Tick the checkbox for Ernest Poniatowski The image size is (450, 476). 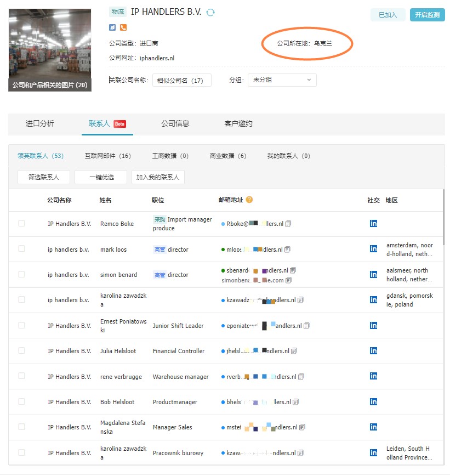point(21,325)
